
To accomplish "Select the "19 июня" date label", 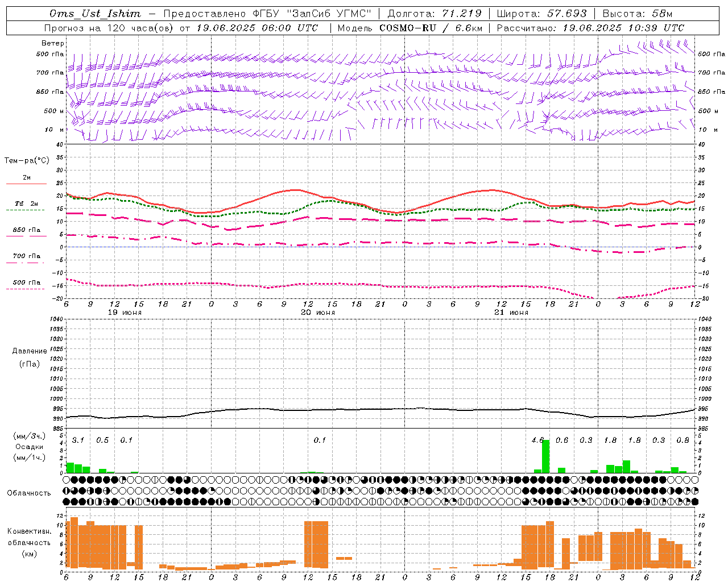I will pyautogui.click(x=125, y=313).
